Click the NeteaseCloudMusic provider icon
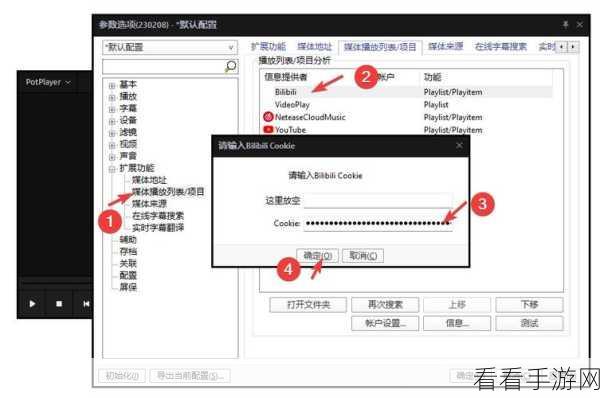600x398 pixels. [268, 117]
